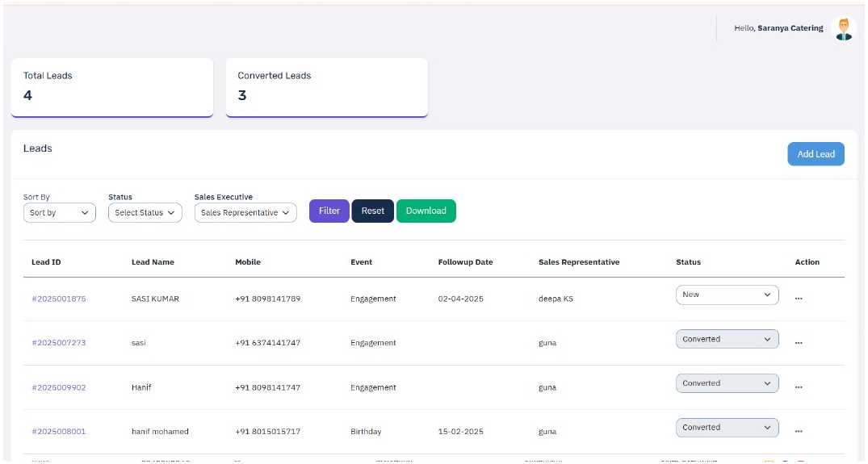Viewport: 868px width, 464px height.
Task: Click the Followup Date column header
Action: 466,262
